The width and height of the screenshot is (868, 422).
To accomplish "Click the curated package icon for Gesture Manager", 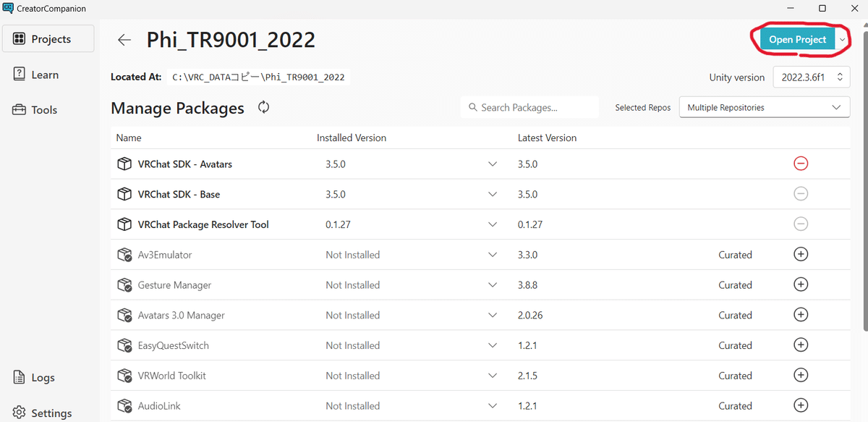I will pyautogui.click(x=124, y=285).
